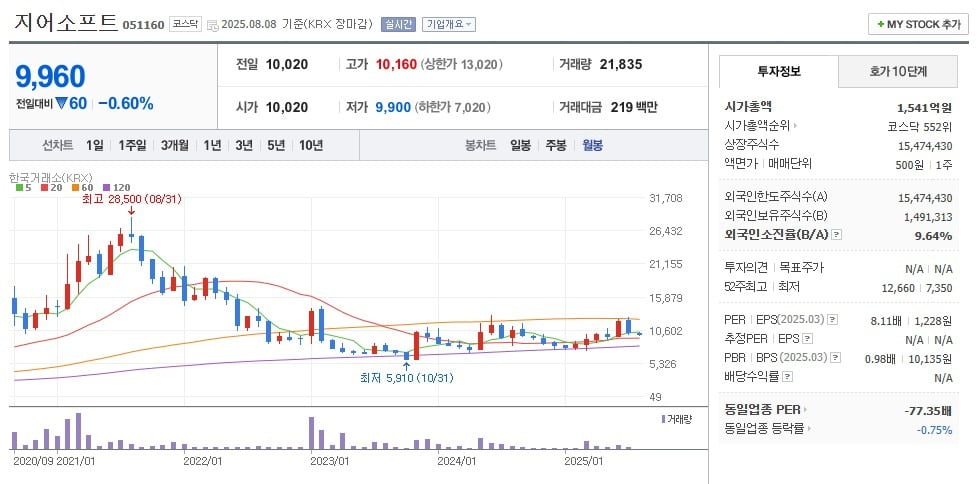Select the 1년 line chart period
This screenshot has height=484, width=977.
(x=212, y=146)
